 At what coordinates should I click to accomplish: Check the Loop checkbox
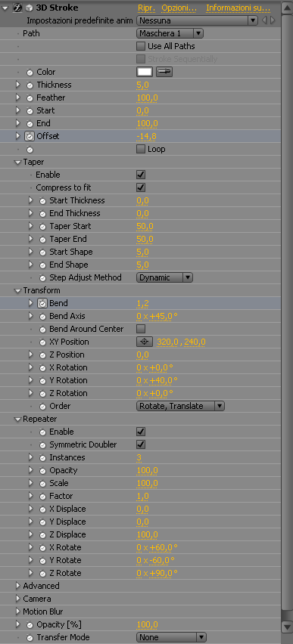(x=141, y=149)
